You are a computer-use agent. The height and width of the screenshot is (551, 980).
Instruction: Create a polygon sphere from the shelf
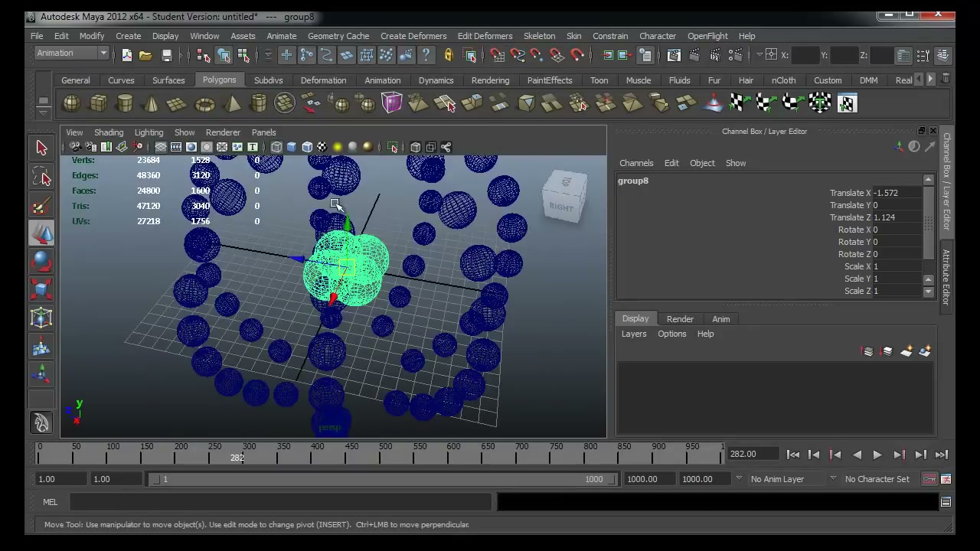pyautogui.click(x=71, y=103)
